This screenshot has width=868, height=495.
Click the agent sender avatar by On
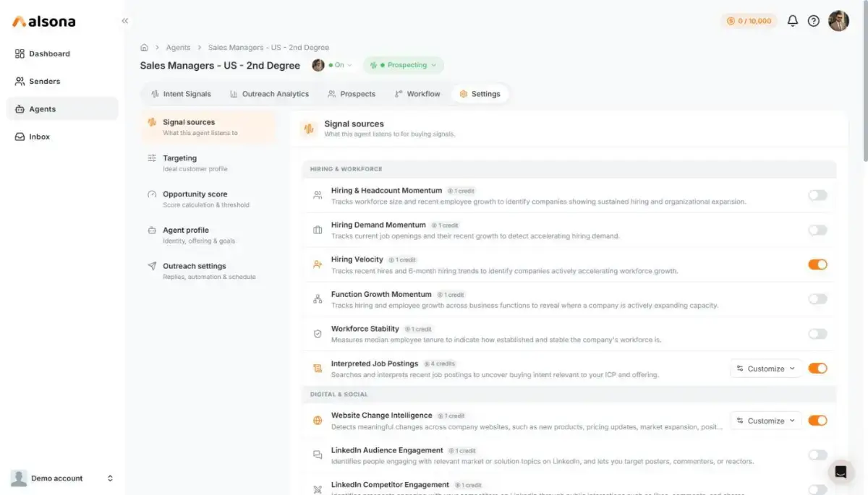pyautogui.click(x=318, y=65)
